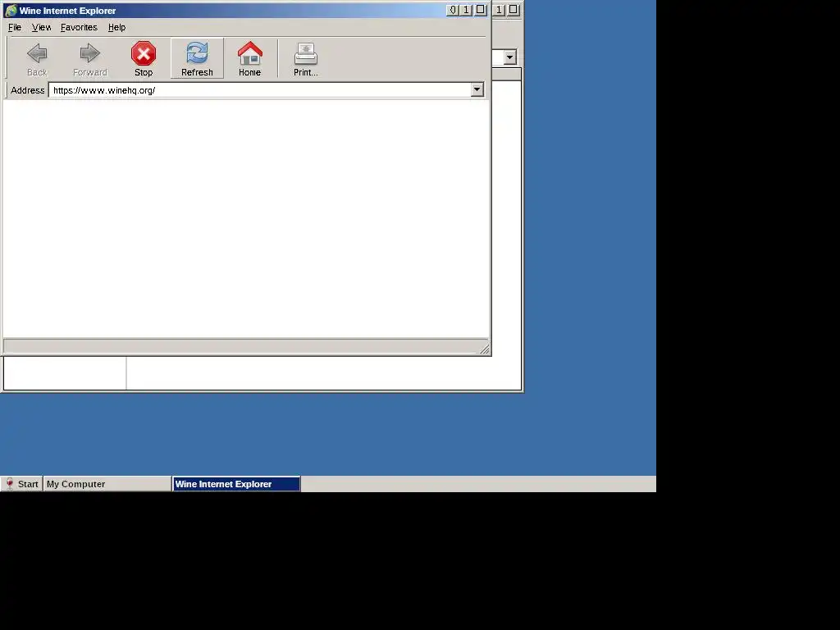
Task: Open dropdown arrow in the background window
Action: pos(509,57)
